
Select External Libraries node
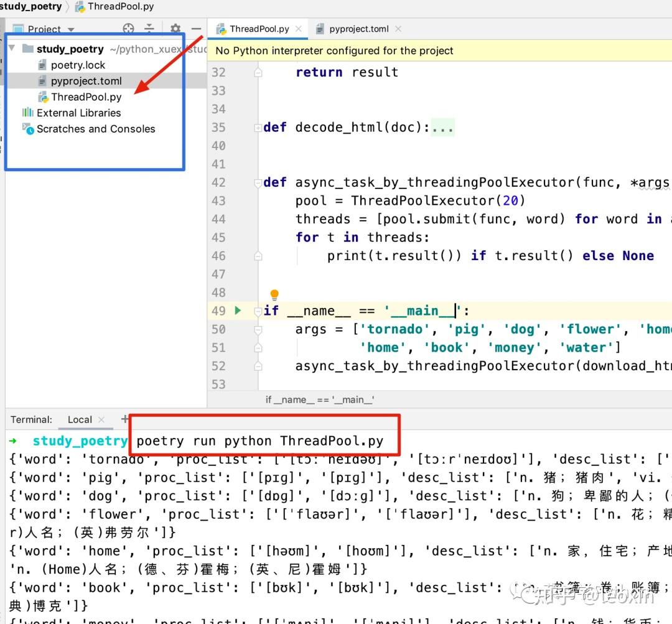78,113
